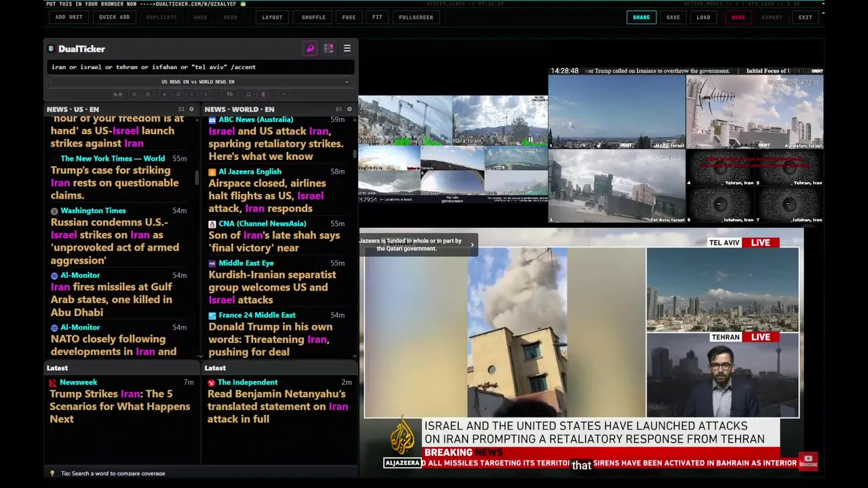Open Newsweek Trump Strikes Iran latest story
Screen dimensions: 868x488
(119, 406)
